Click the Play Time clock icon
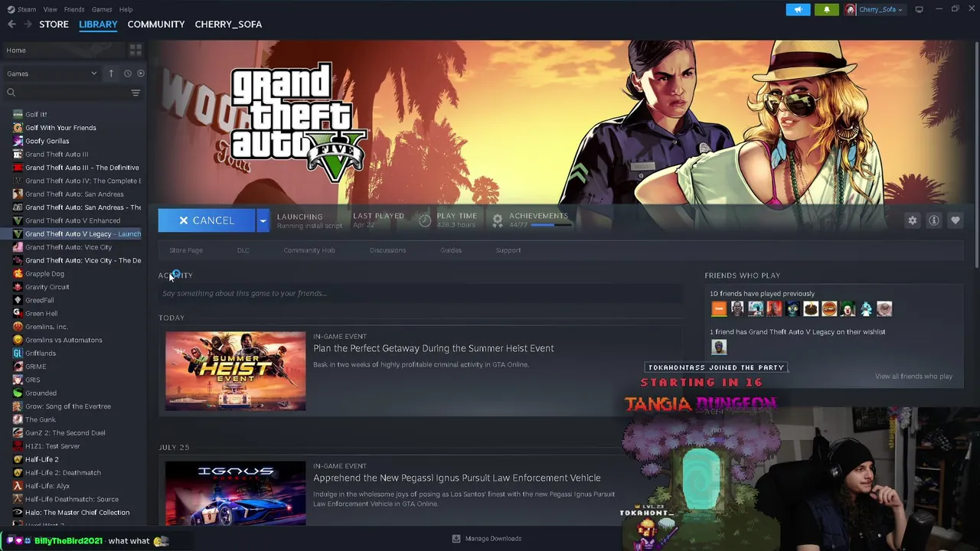 425,220
